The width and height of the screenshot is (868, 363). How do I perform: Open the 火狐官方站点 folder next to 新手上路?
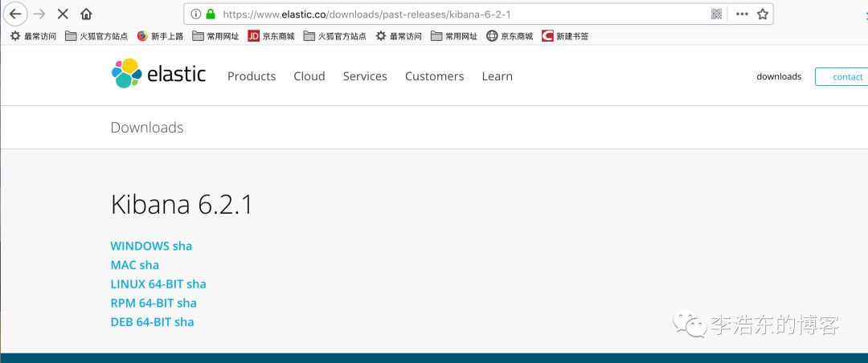coord(96,36)
